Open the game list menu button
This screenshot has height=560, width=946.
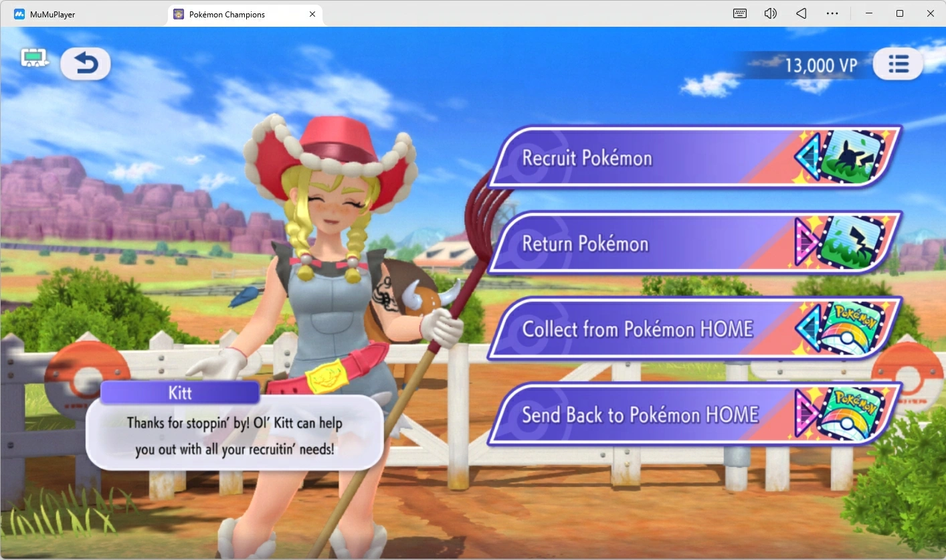click(898, 64)
